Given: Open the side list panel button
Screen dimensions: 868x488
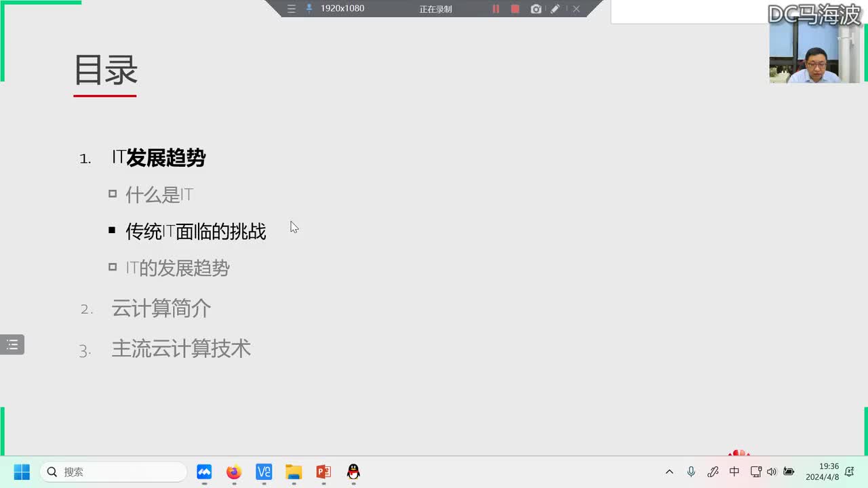Looking at the screenshot, I should click(12, 345).
